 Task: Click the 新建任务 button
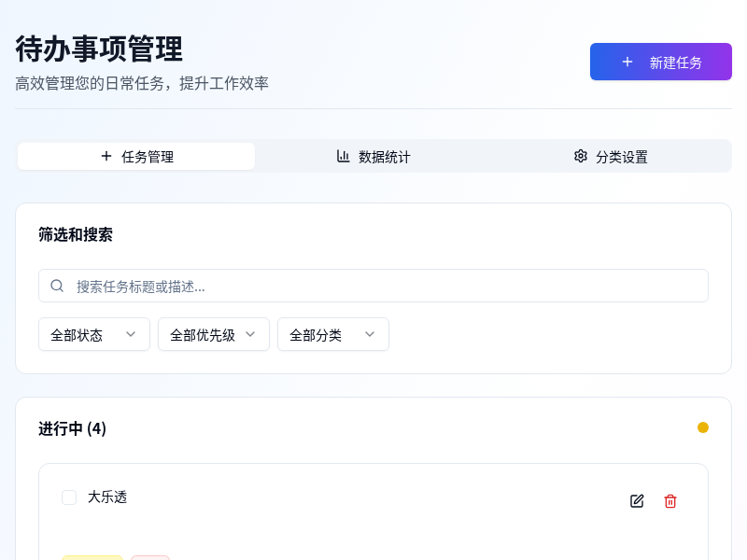661,62
